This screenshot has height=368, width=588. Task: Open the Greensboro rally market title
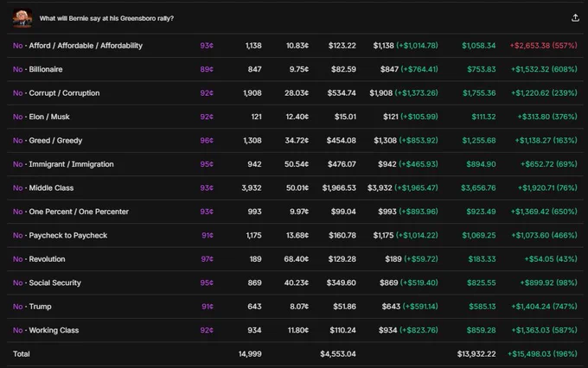pyautogui.click(x=106, y=18)
